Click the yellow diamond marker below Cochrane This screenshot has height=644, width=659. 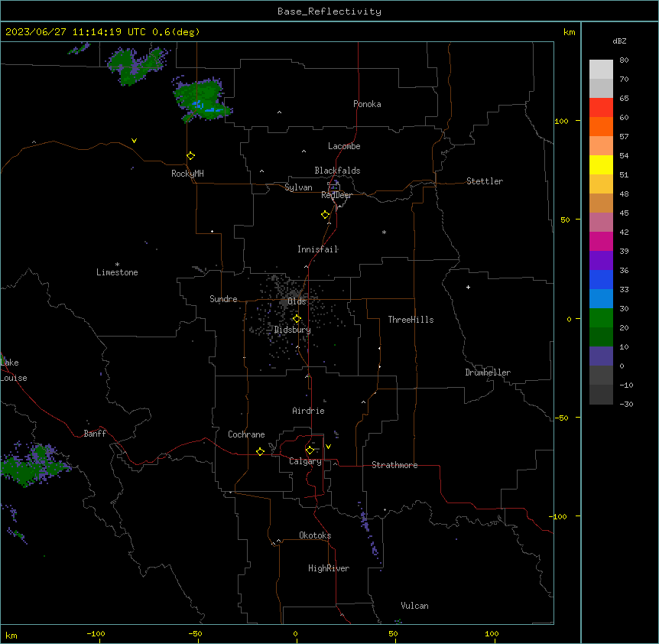[x=260, y=451]
